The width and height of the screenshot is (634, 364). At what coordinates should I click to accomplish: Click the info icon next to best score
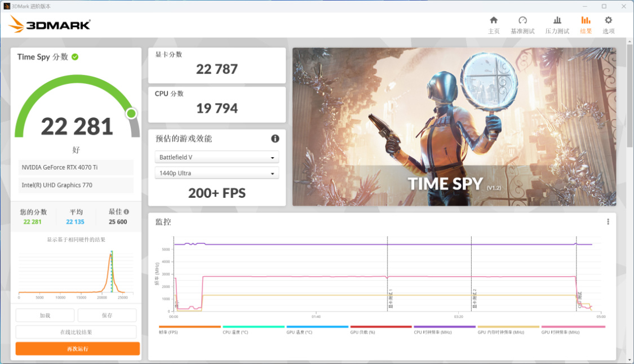[x=127, y=211]
